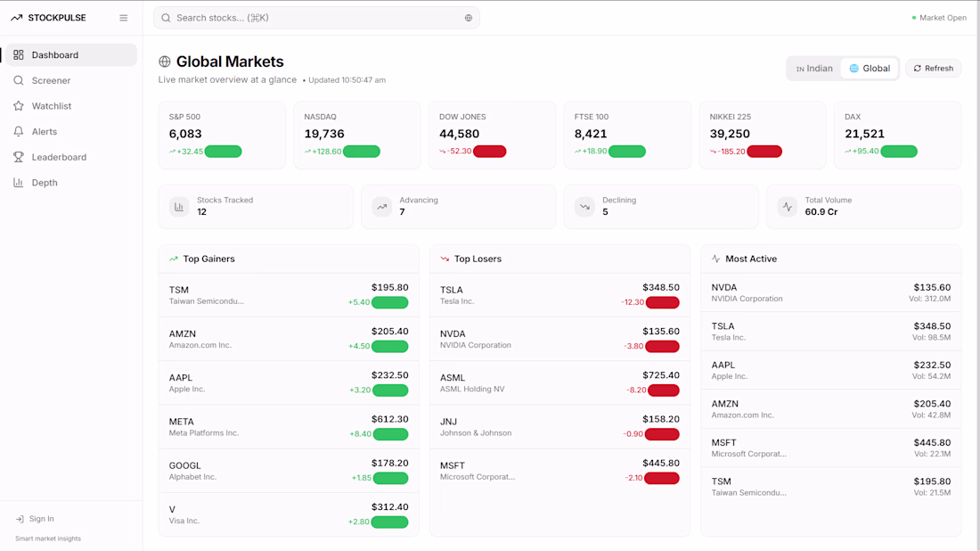Click the Most Active pulse icon
Screen dimensions: 980x551
click(x=715, y=259)
